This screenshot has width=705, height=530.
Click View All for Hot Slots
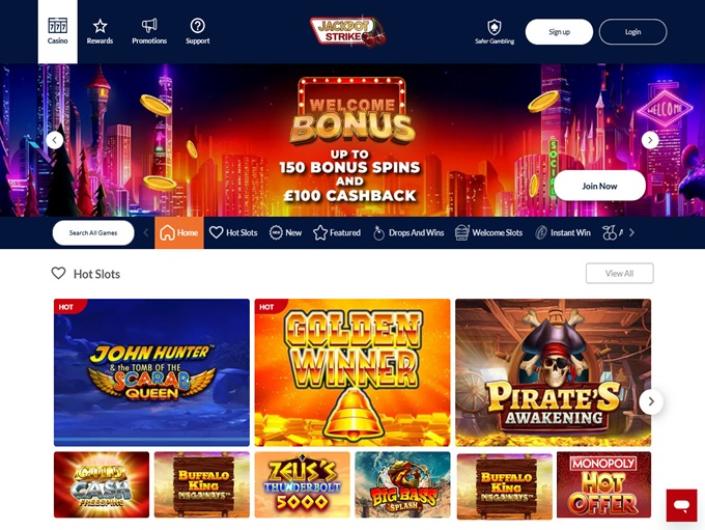point(619,273)
